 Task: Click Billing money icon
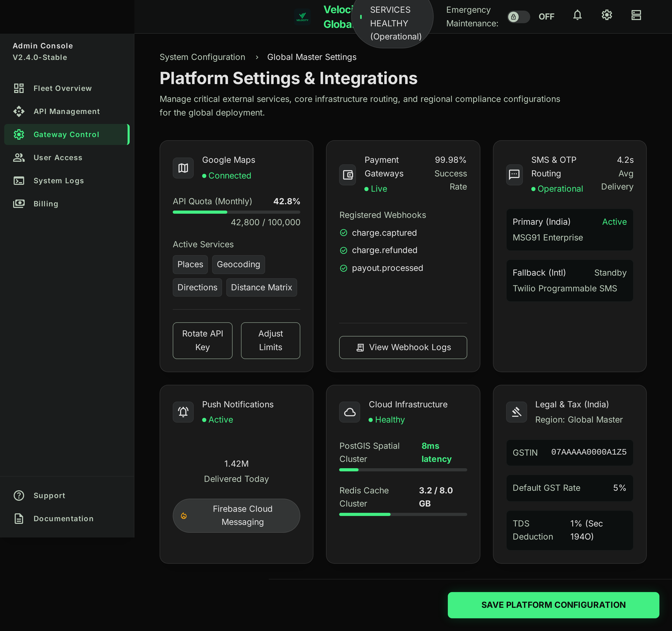coord(19,204)
